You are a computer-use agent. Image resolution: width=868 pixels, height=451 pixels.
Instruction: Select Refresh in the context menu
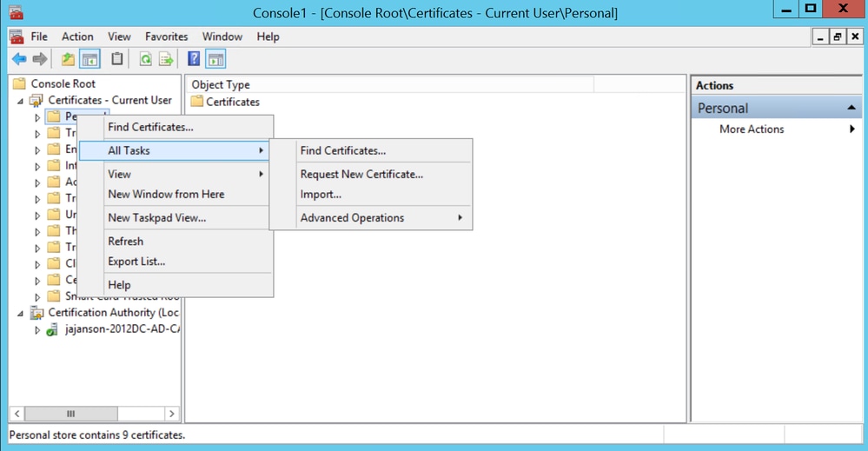point(176,242)
